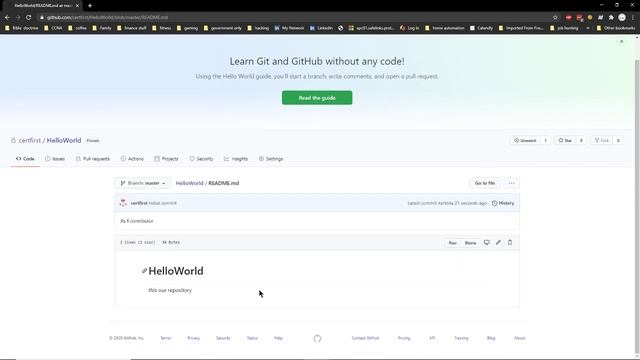The width and height of the screenshot is (640, 360).
Task: Delete this file using the trash icon
Action: [510, 242]
